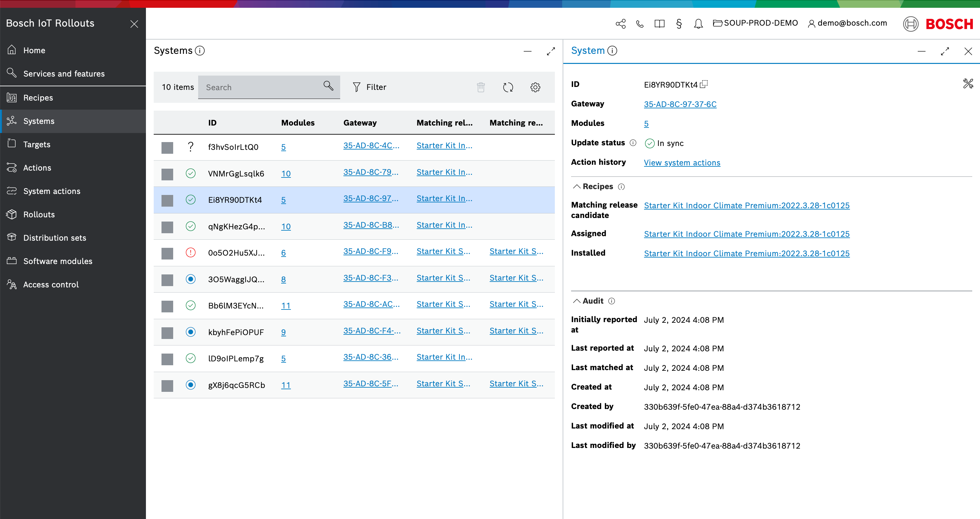The width and height of the screenshot is (980, 519).
Task: Open Rollouts in the sidebar
Action: point(73,214)
